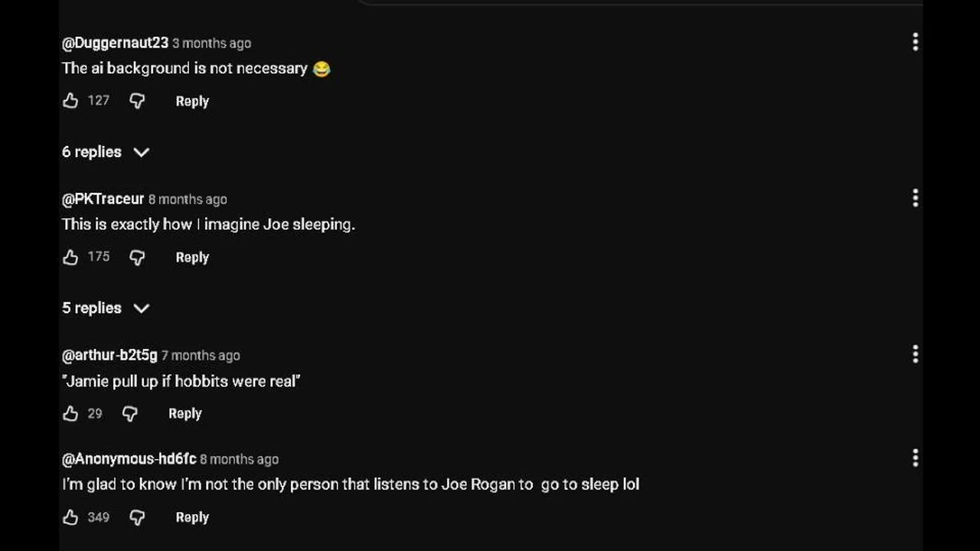
Task: Open three-dot menu on @Anonymous-hd6fc comment
Action: (x=915, y=458)
